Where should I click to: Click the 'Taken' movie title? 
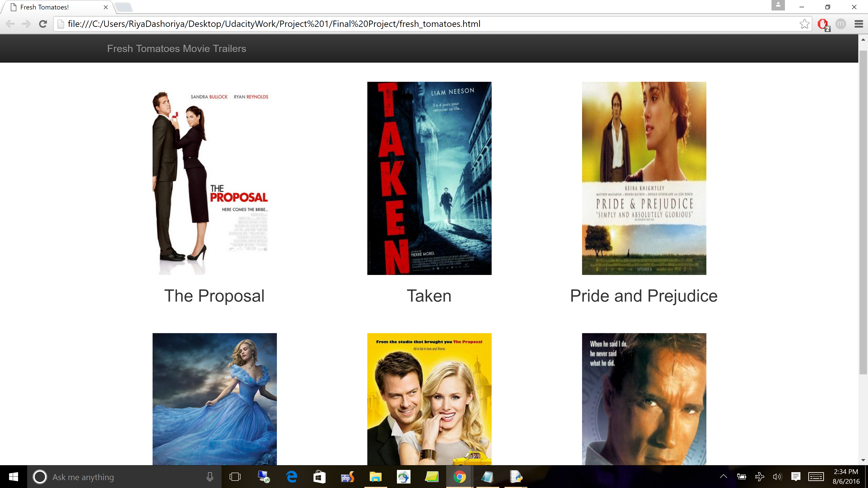pos(429,296)
